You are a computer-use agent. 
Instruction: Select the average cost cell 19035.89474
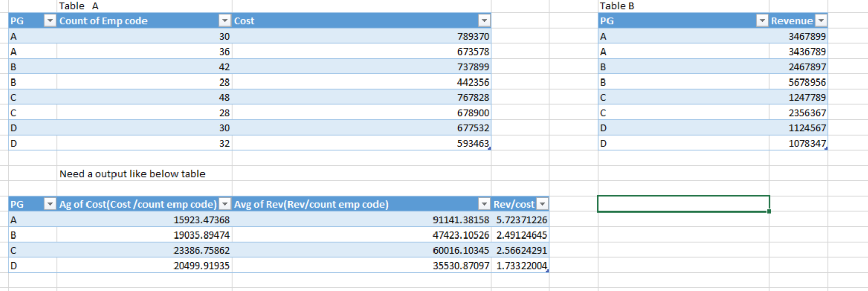pos(144,235)
